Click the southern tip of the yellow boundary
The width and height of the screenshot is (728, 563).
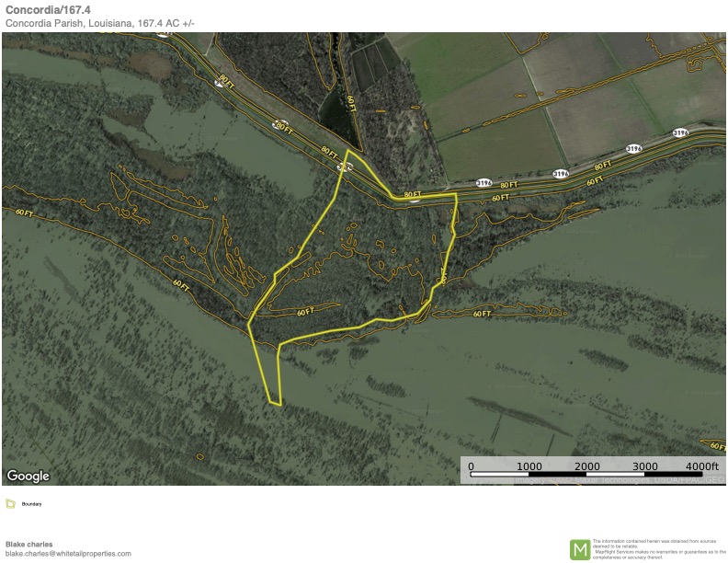276,403
